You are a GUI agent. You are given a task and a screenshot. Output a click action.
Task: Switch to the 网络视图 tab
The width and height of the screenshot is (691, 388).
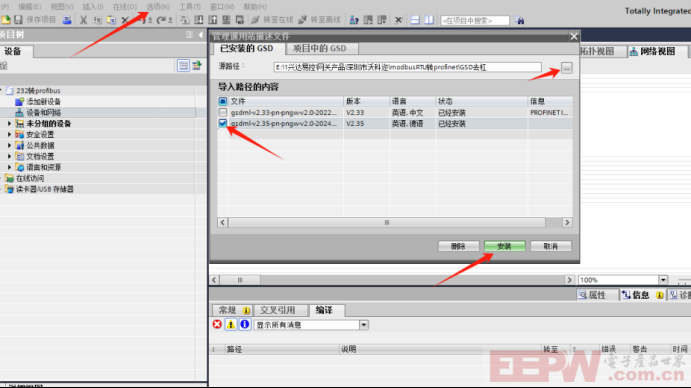tap(657, 52)
